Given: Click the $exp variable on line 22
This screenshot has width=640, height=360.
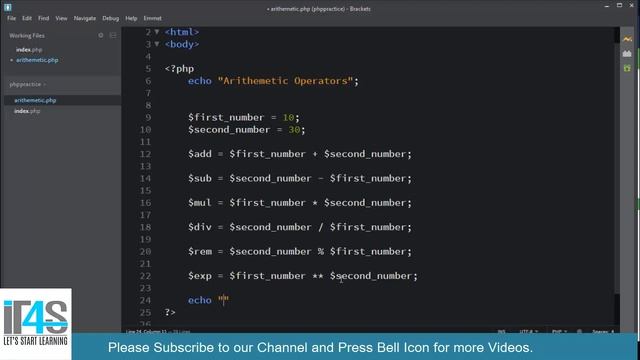Looking at the screenshot, I should click(200, 276).
